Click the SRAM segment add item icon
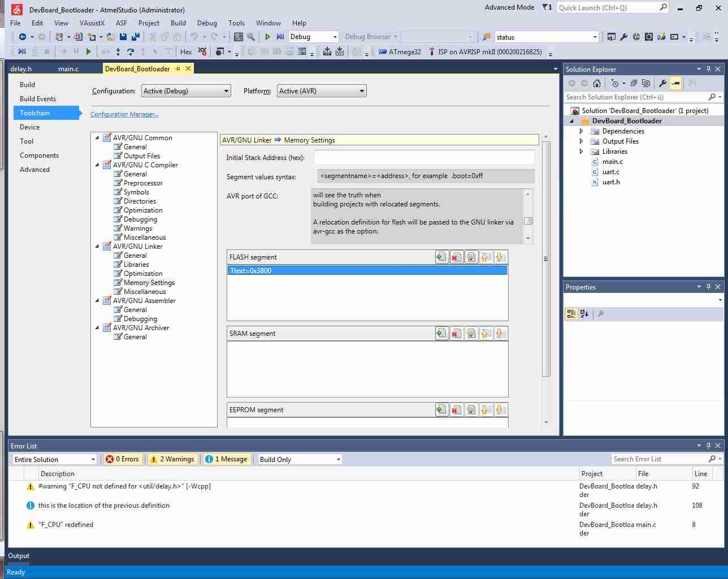 coord(441,334)
